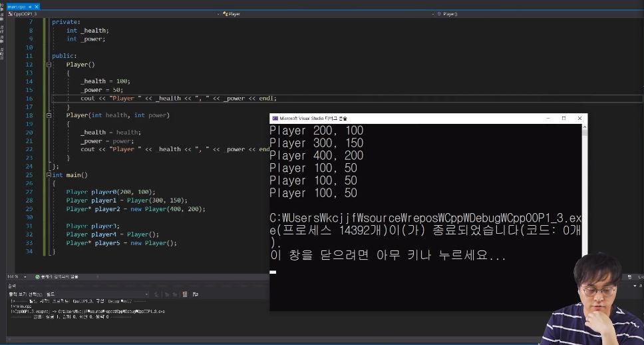The width and height of the screenshot is (644, 345).
Task: Click '_power = power;' on line 21
Action: pyautogui.click(x=107, y=141)
